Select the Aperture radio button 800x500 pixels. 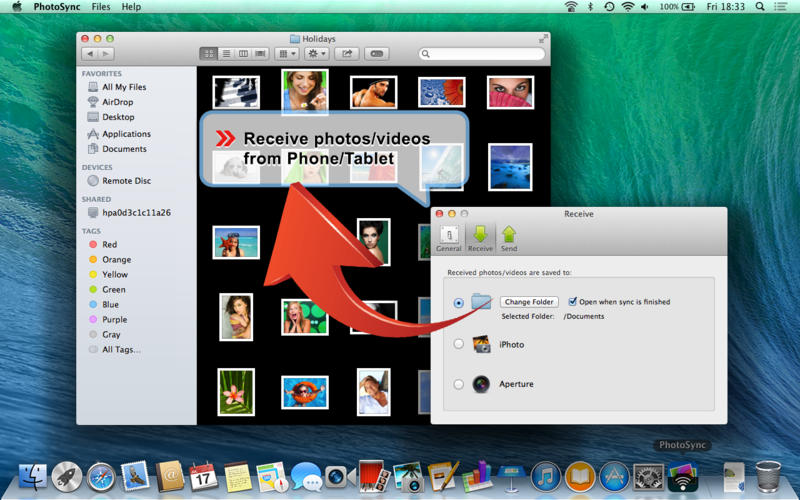[x=459, y=384]
